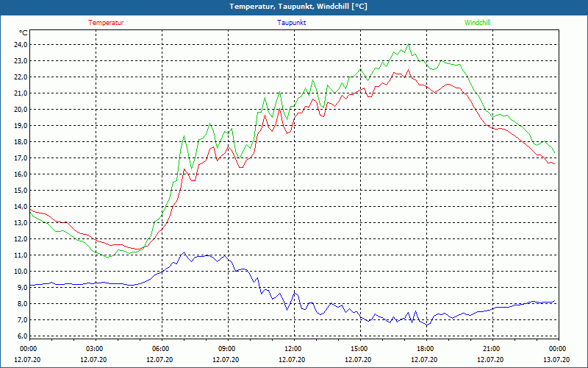Image resolution: width=588 pixels, height=368 pixels.
Task: Click the blue Taupunkt peak near 07:00
Action: [184, 252]
